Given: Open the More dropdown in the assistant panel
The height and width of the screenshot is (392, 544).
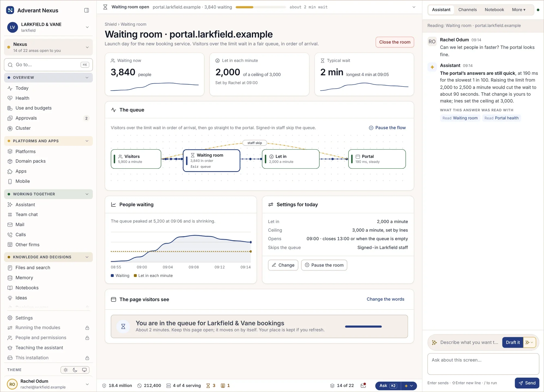Looking at the screenshot, I should (518, 10).
